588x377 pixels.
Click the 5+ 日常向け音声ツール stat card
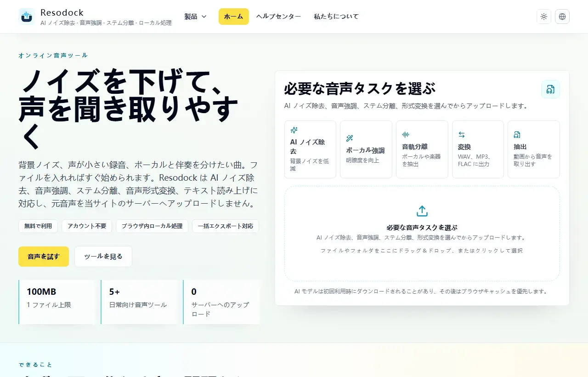[139, 302]
